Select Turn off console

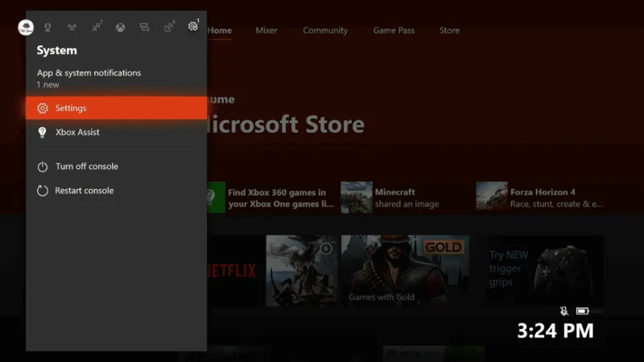click(116, 167)
